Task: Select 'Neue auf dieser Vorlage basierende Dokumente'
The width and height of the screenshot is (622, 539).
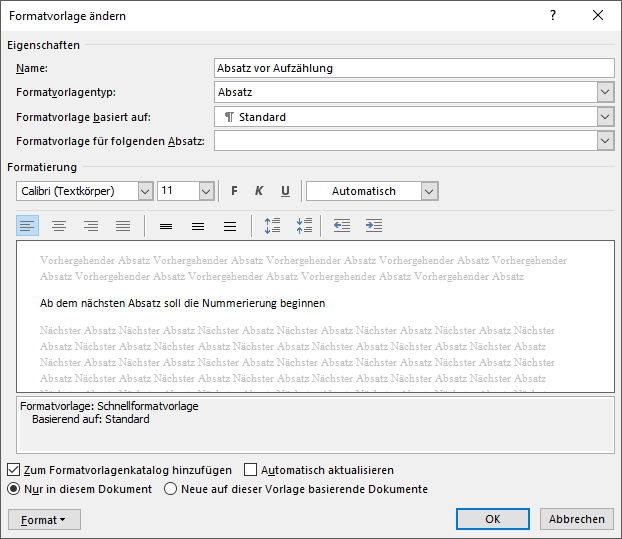Action: coord(171,489)
